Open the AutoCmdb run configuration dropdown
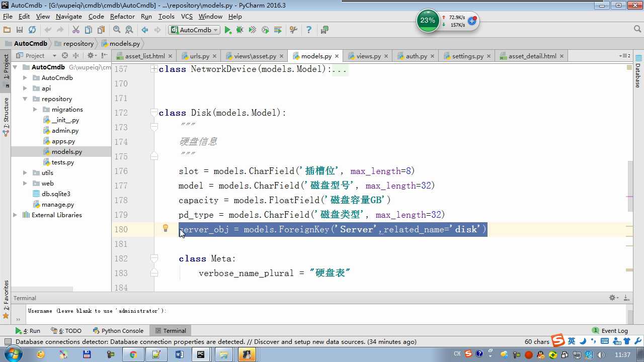The width and height of the screenshot is (644, 362). 194,30
